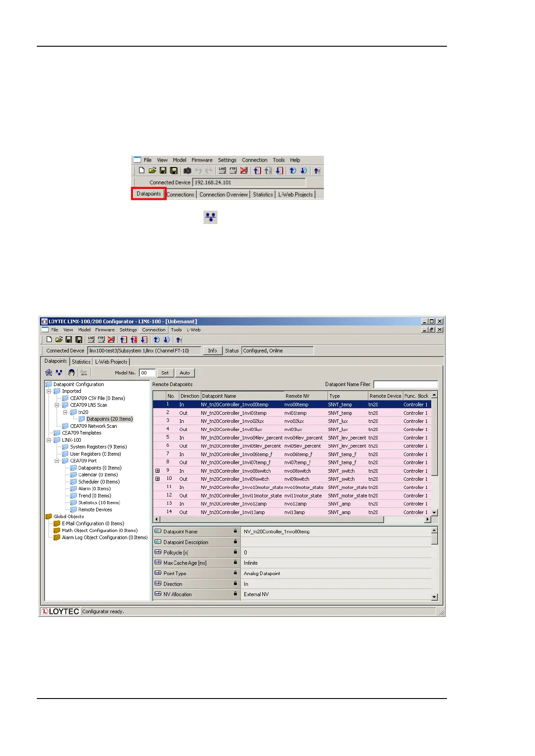Click the Auto model number button
535x756 pixels.
tap(185, 373)
